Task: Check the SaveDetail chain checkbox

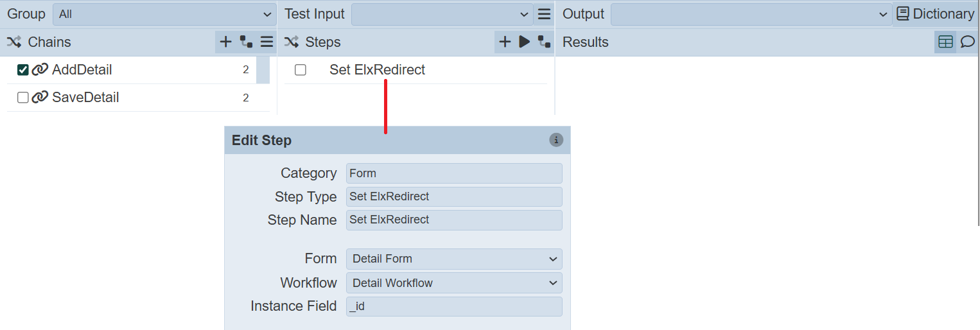Action: (x=23, y=98)
